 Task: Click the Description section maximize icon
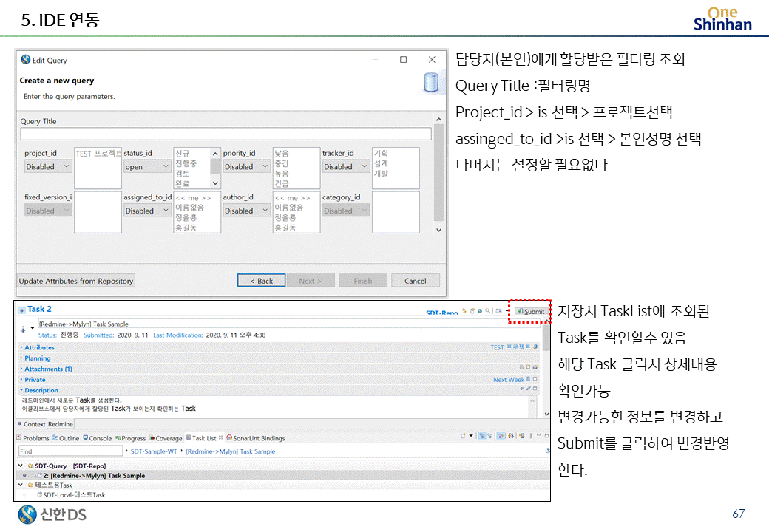535,389
